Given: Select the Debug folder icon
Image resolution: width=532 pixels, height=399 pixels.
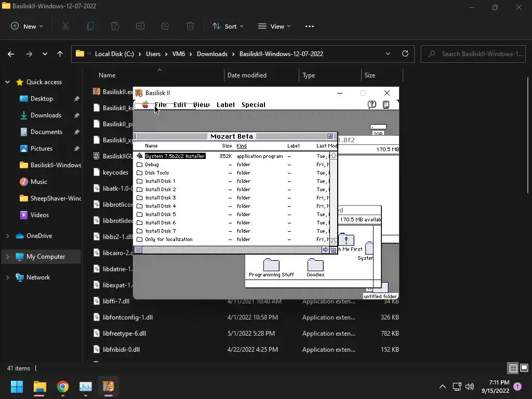Looking at the screenshot, I should tap(139, 165).
